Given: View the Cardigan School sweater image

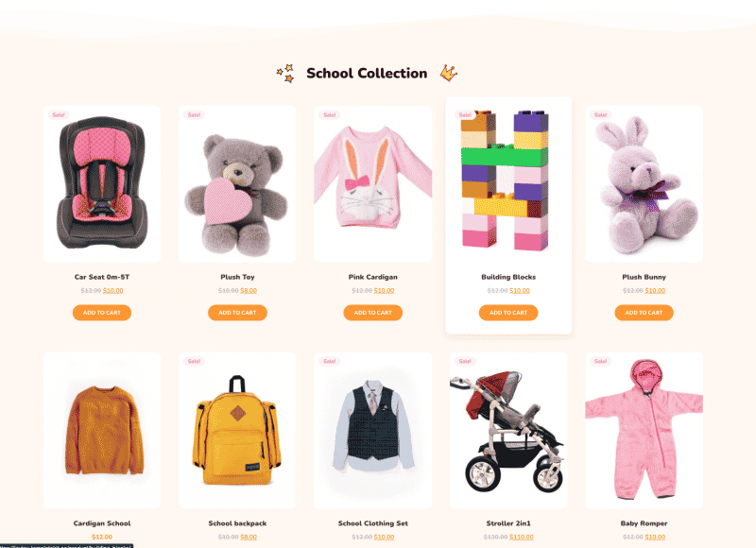Looking at the screenshot, I should tap(102, 431).
